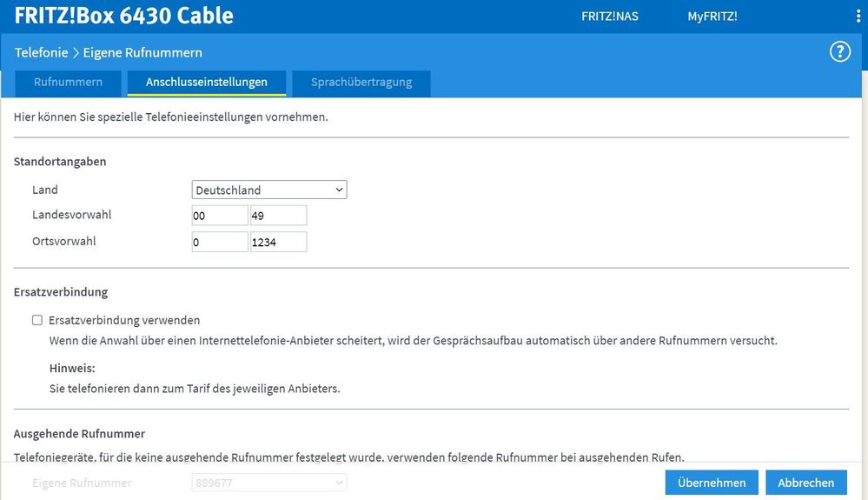Expand the Land dropdown showing Deutschland
This screenshot has width=868, height=500.
tap(269, 190)
